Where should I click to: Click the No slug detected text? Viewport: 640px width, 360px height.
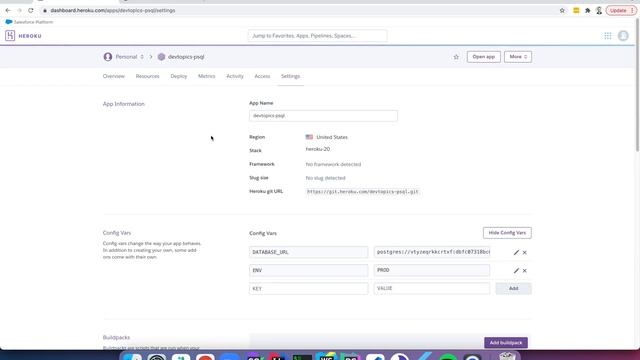click(x=325, y=178)
